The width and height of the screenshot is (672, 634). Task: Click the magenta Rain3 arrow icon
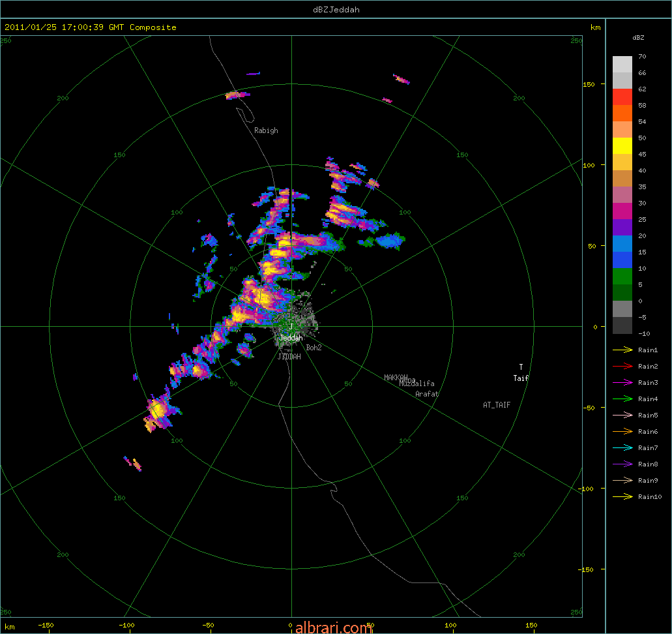click(x=622, y=383)
